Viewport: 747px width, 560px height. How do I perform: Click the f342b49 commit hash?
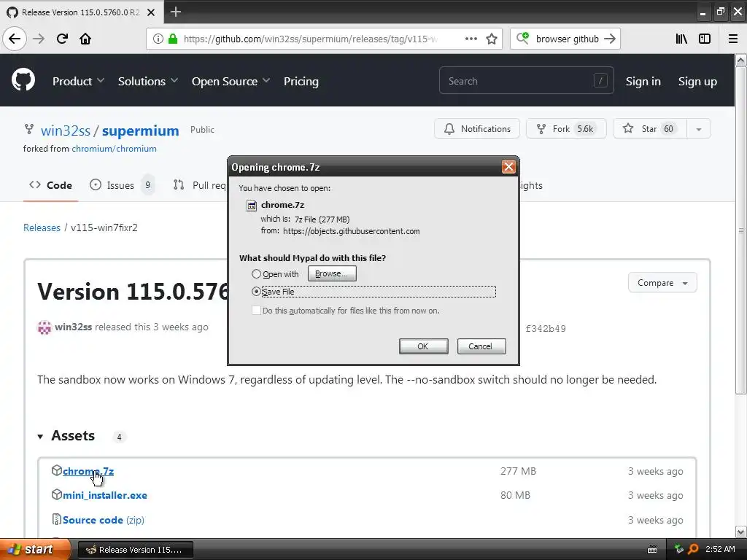[x=546, y=329]
